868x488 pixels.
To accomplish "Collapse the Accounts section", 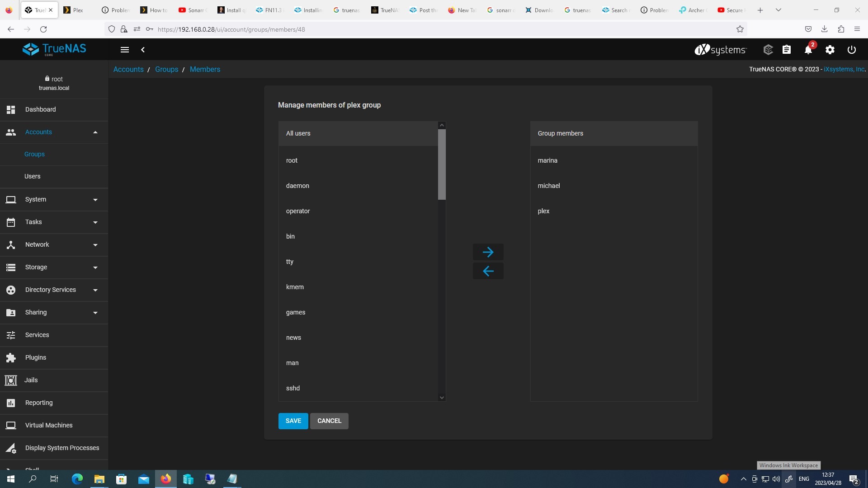I will [54, 132].
